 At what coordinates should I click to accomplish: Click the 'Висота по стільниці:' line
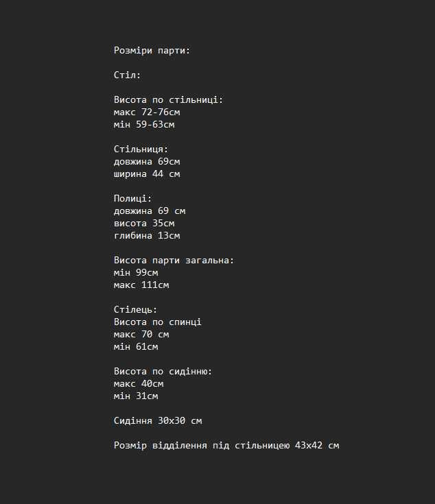pos(169,100)
